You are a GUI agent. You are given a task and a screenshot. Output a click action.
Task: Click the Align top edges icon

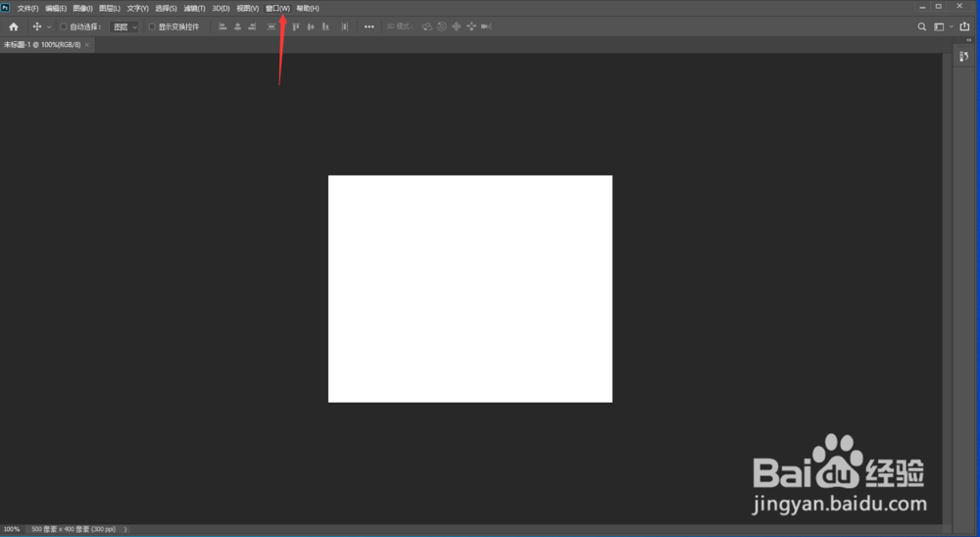coord(296,26)
